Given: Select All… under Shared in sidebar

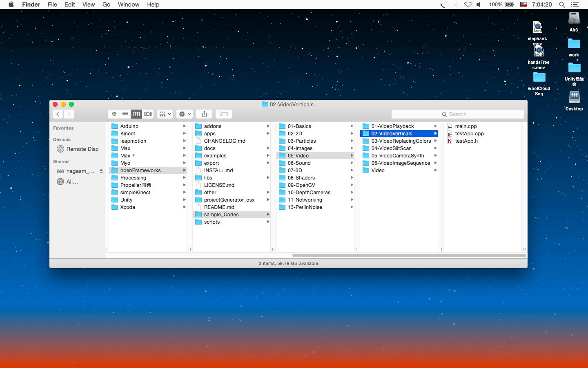Looking at the screenshot, I should pyautogui.click(x=72, y=182).
